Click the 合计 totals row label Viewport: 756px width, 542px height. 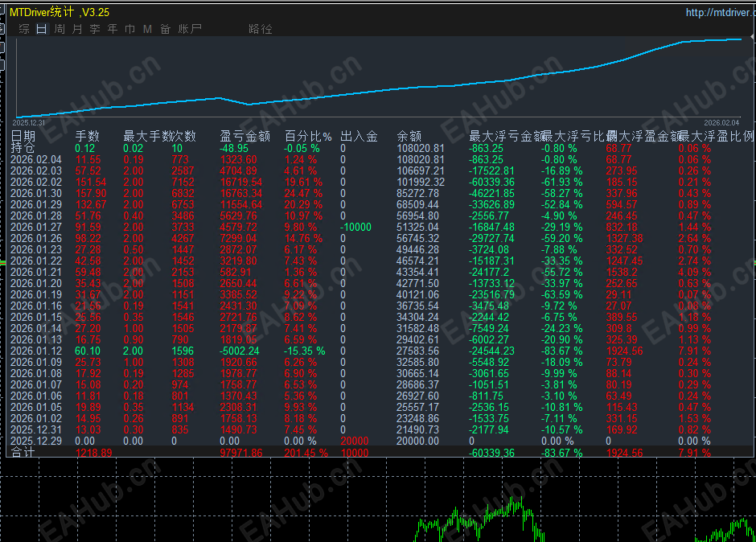pos(23,452)
